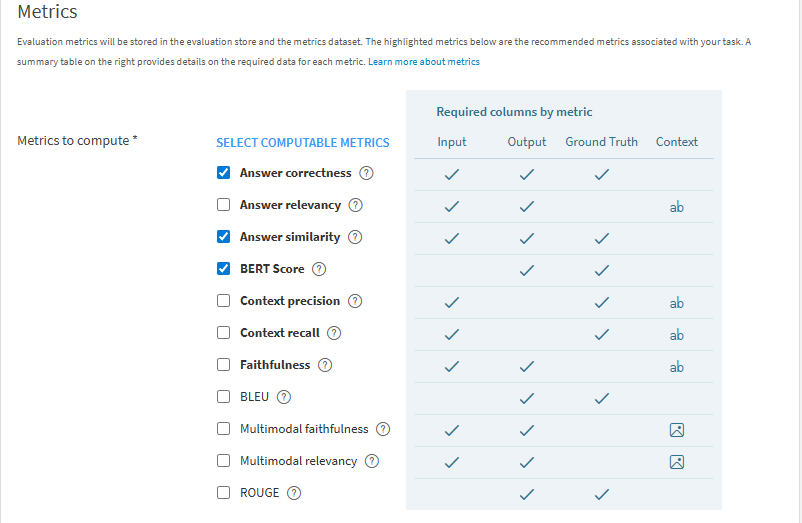The height and width of the screenshot is (523, 802).
Task: Enable the Faithfulness checkbox
Action: pyautogui.click(x=224, y=365)
